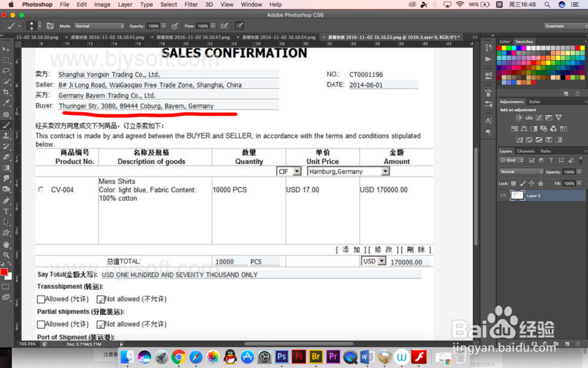The width and height of the screenshot is (588, 368).
Task: Click the delete swatch trash button
Action: tap(577, 94)
